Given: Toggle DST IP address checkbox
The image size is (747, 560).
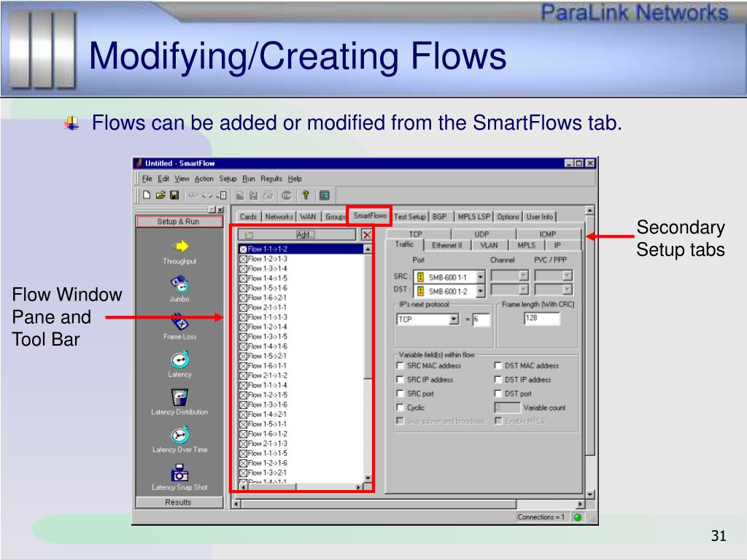Looking at the screenshot, I should tap(498, 379).
